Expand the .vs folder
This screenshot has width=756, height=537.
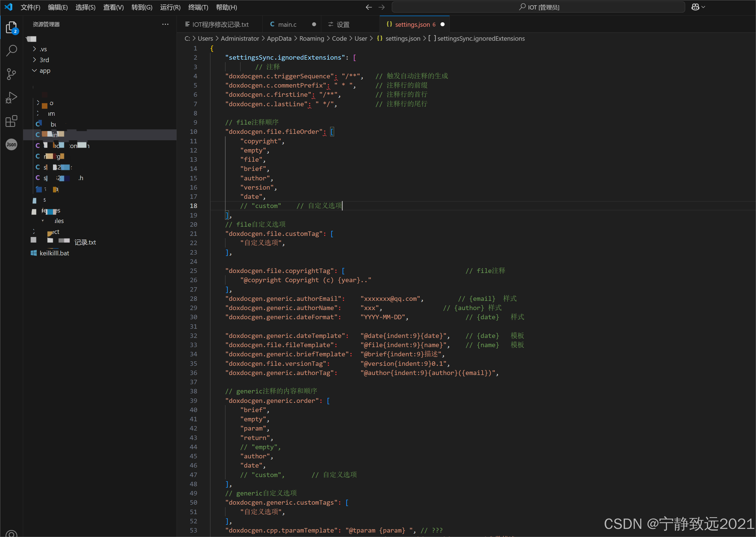coord(34,49)
